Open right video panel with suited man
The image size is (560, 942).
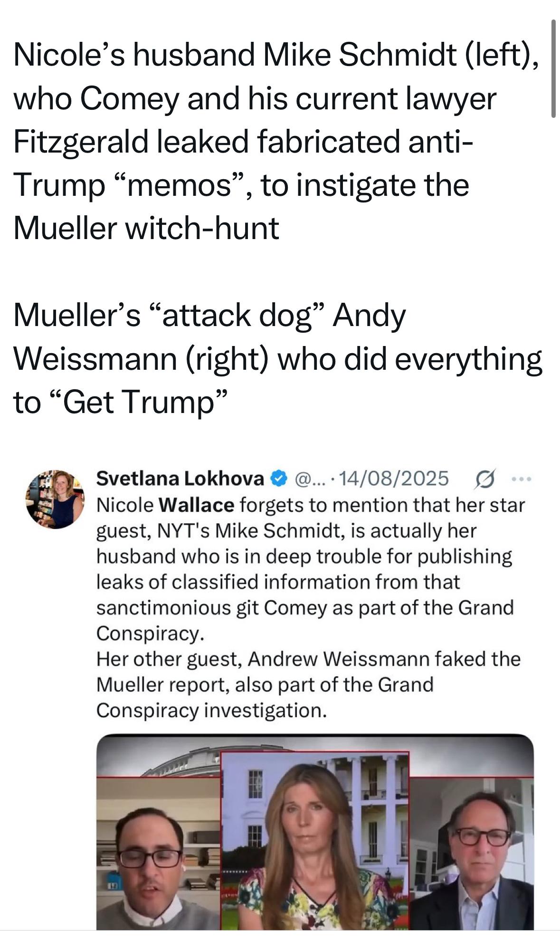click(471, 853)
